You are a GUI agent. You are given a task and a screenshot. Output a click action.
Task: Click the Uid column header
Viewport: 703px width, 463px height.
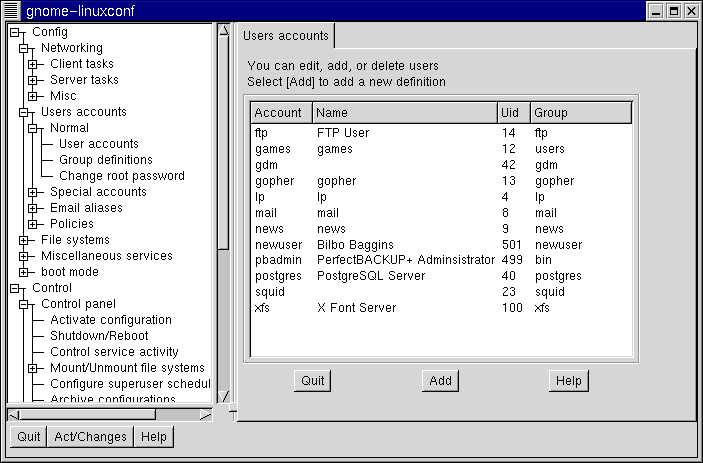[512, 113]
